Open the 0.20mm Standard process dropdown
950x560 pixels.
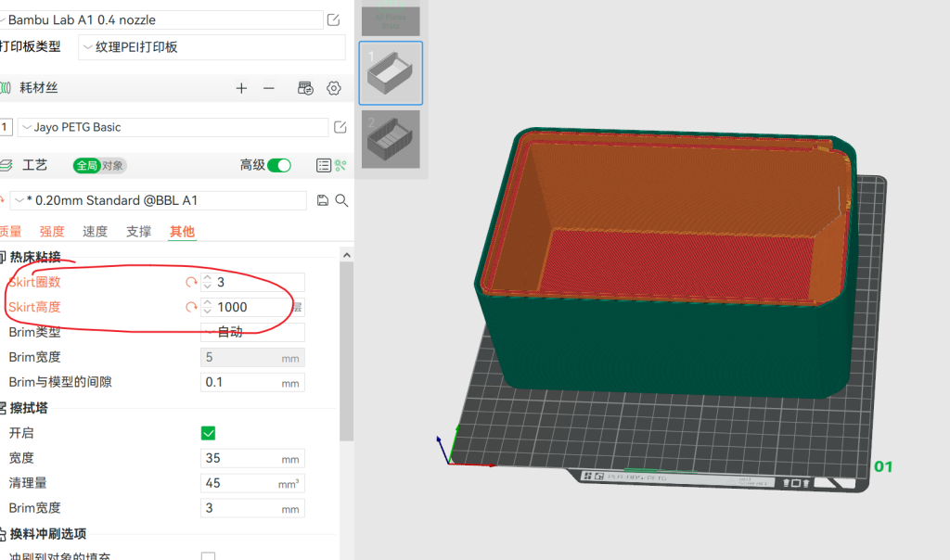pyautogui.click(x=158, y=200)
